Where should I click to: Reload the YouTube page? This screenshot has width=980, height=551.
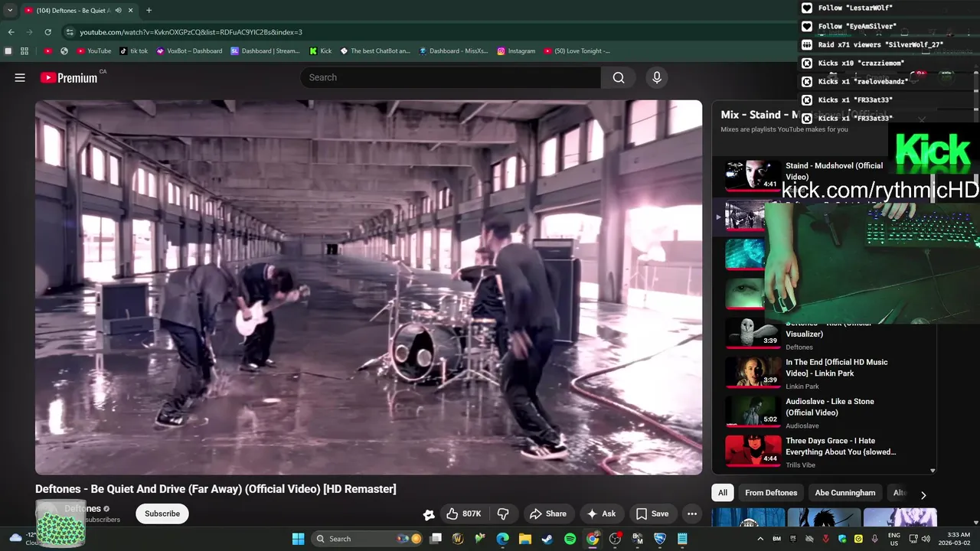click(47, 32)
